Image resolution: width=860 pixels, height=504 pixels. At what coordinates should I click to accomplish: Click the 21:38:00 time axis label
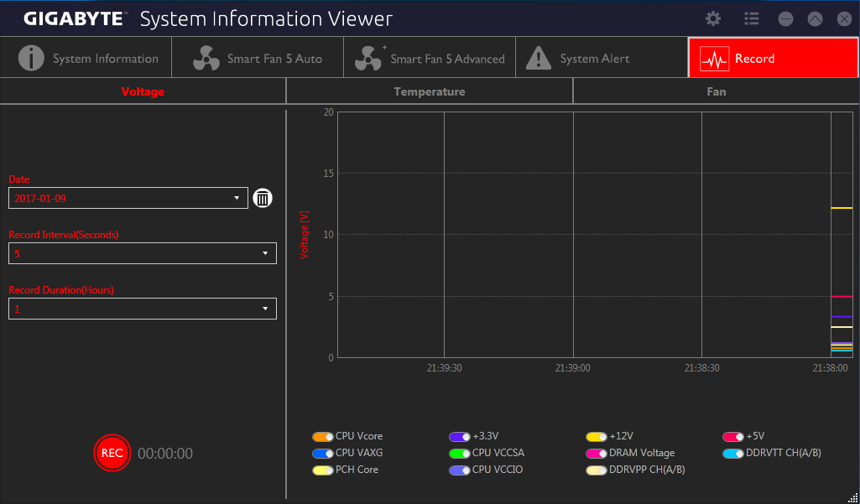click(x=831, y=368)
